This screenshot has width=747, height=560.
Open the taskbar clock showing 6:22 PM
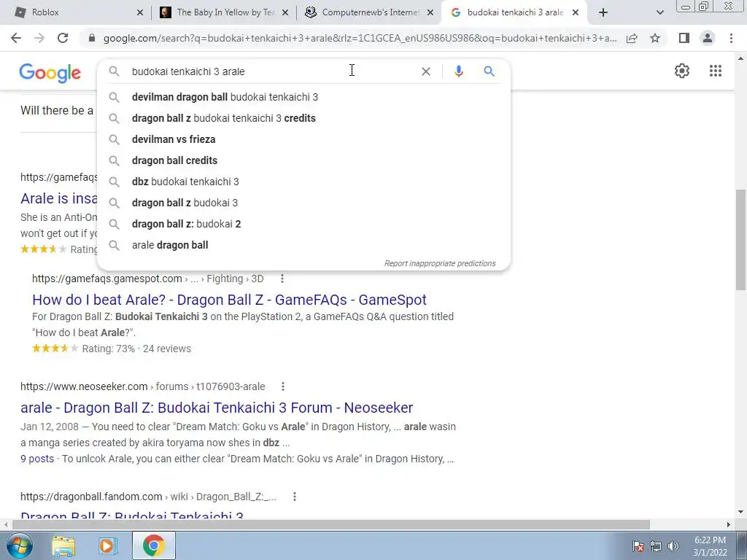click(710, 546)
